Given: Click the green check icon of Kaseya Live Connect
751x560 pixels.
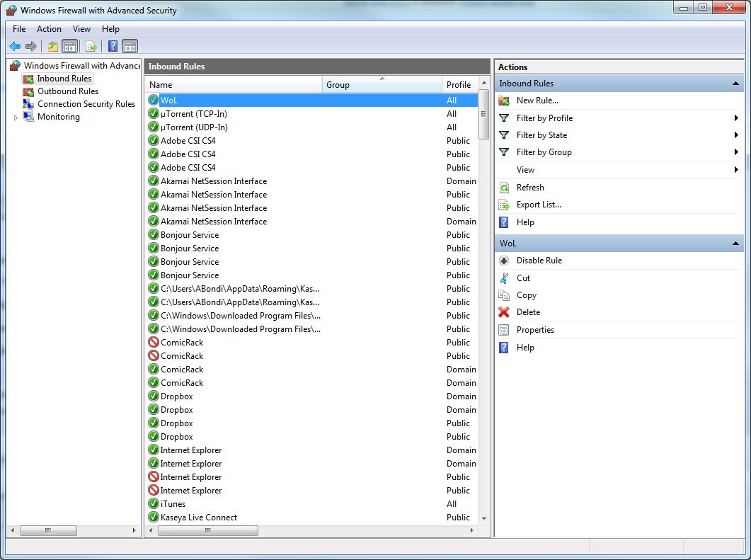Looking at the screenshot, I should pyautogui.click(x=154, y=517).
